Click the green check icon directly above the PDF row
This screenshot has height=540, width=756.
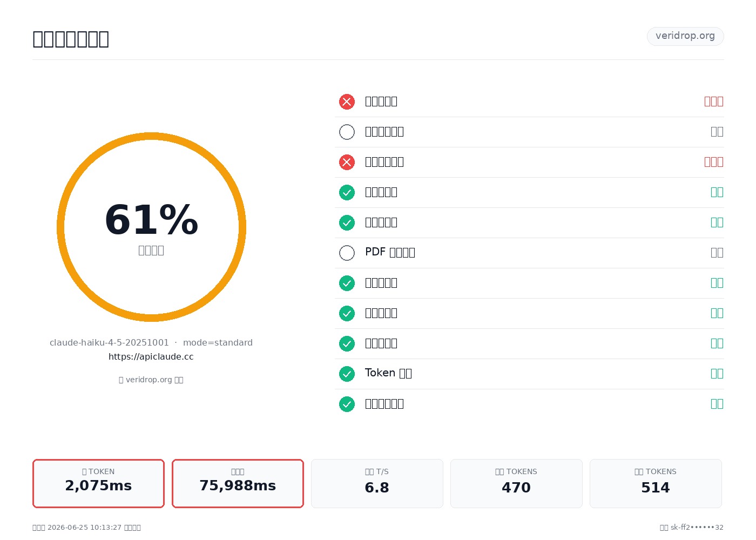pos(347,222)
